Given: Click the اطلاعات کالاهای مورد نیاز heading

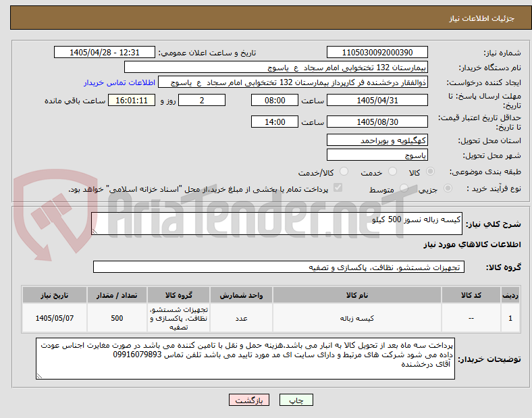Looking at the screenshot, I should [x=472, y=244].
